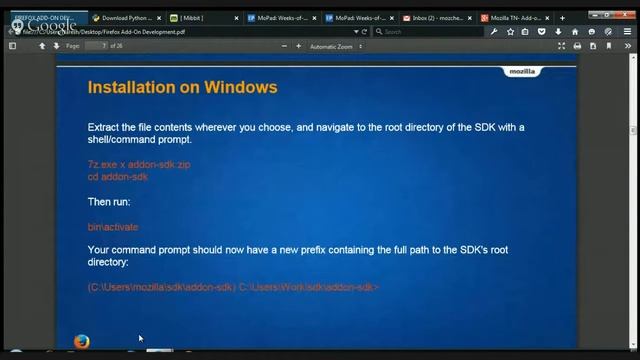Click the address bar URL
The image size is (640, 360).
click(104, 32)
